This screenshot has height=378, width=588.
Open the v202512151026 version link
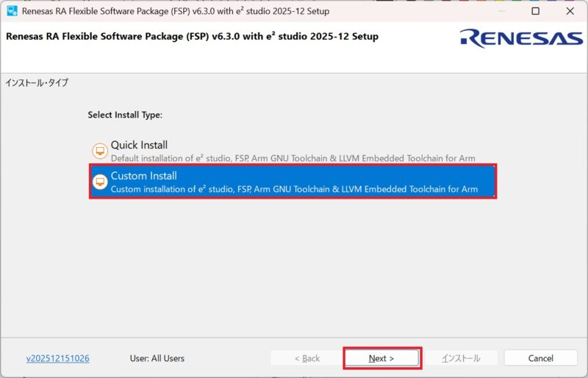point(58,358)
